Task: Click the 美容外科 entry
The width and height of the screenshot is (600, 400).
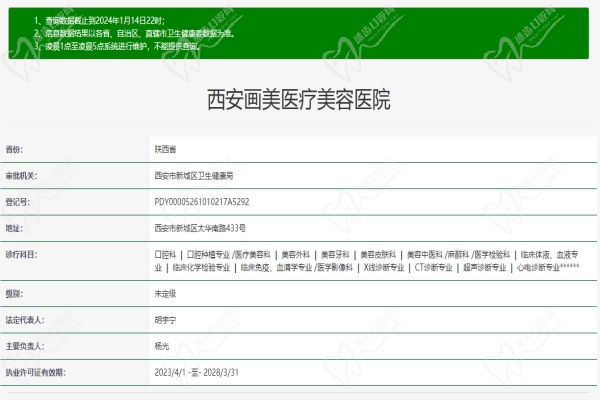Action: coord(295,255)
